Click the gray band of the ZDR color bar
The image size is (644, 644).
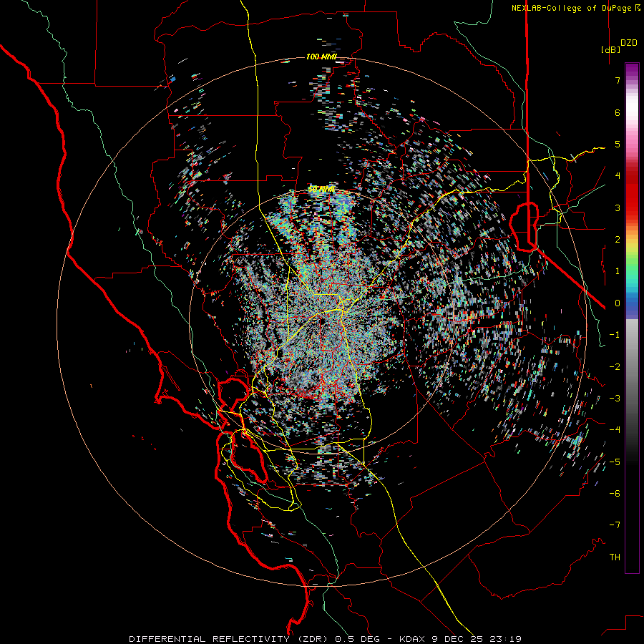tap(632, 370)
